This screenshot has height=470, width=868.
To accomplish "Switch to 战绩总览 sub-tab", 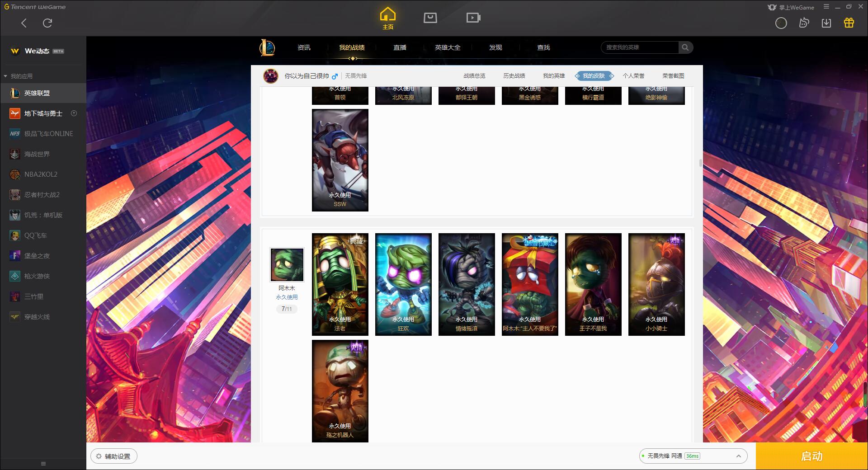I will [x=474, y=76].
